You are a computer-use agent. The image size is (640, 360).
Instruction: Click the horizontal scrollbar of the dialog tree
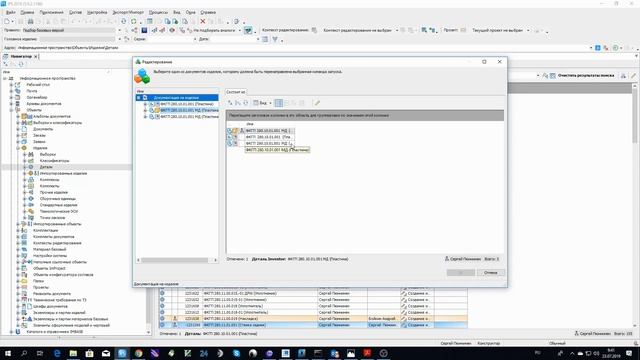tap(174, 260)
